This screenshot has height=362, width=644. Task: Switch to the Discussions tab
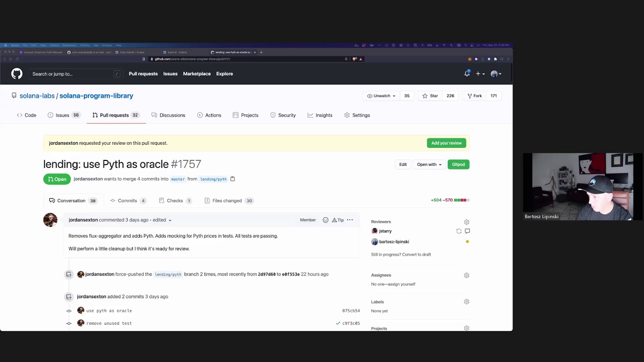click(168, 115)
